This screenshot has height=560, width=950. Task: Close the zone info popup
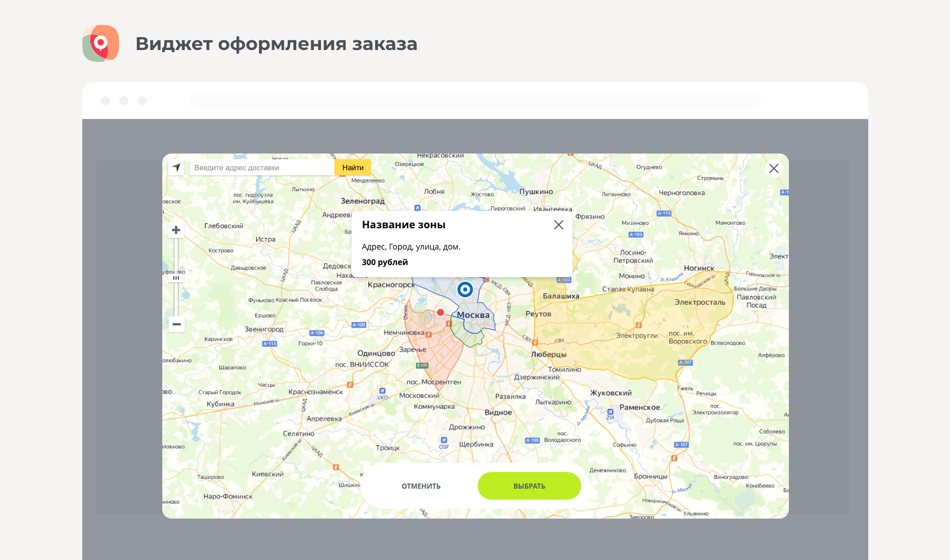click(558, 225)
